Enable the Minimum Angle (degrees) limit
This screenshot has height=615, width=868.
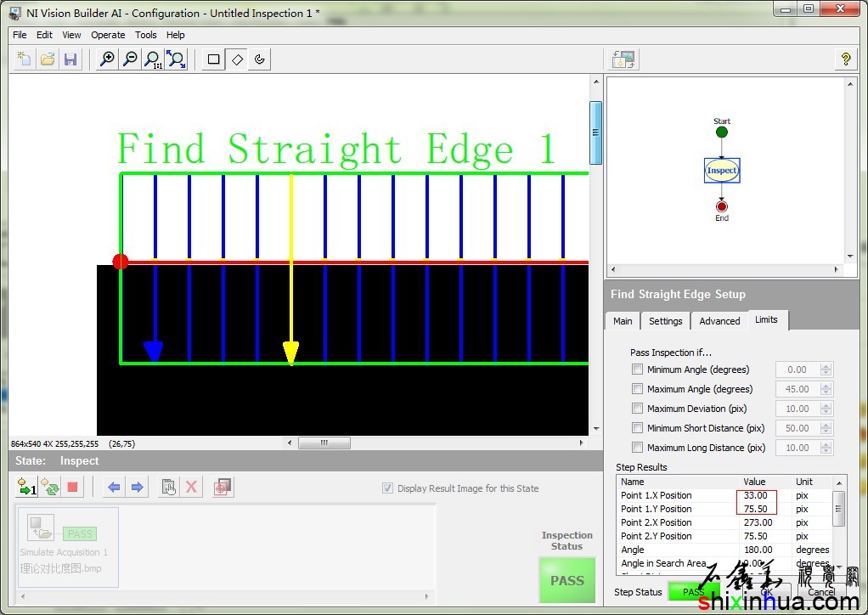tap(637, 370)
